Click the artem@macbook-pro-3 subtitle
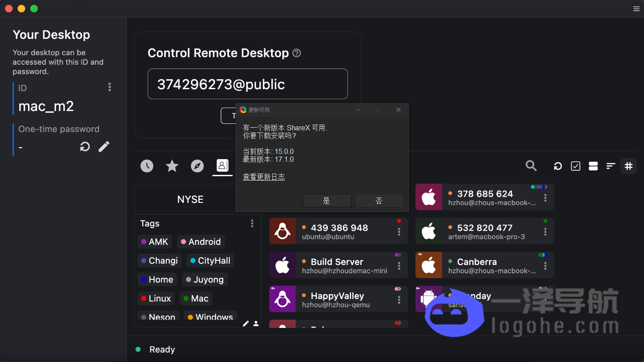This screenshot has height=362, width=644. pos(486,237)
